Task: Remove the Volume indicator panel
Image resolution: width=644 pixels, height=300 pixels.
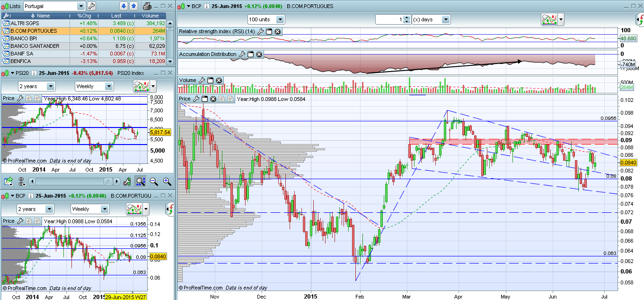Action: tap(219, 80)
